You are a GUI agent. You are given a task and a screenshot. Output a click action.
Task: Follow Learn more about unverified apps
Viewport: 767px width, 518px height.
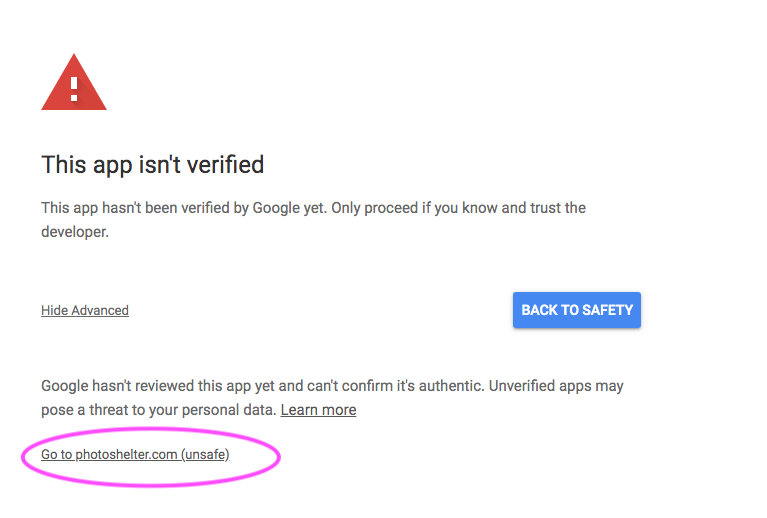click(x=318, y=410)
